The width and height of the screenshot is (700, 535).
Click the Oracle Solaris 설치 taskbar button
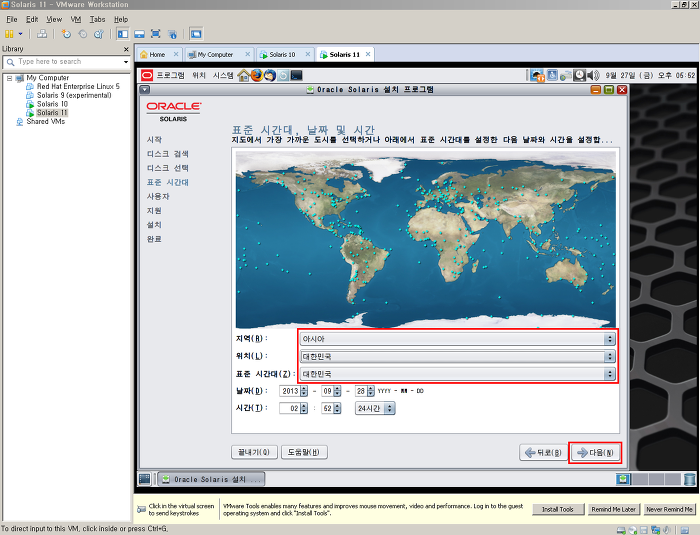click(x=211, y=479)
